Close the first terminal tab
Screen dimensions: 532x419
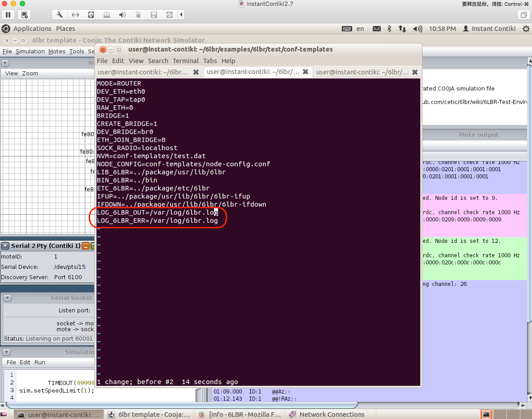click(196, 72)
